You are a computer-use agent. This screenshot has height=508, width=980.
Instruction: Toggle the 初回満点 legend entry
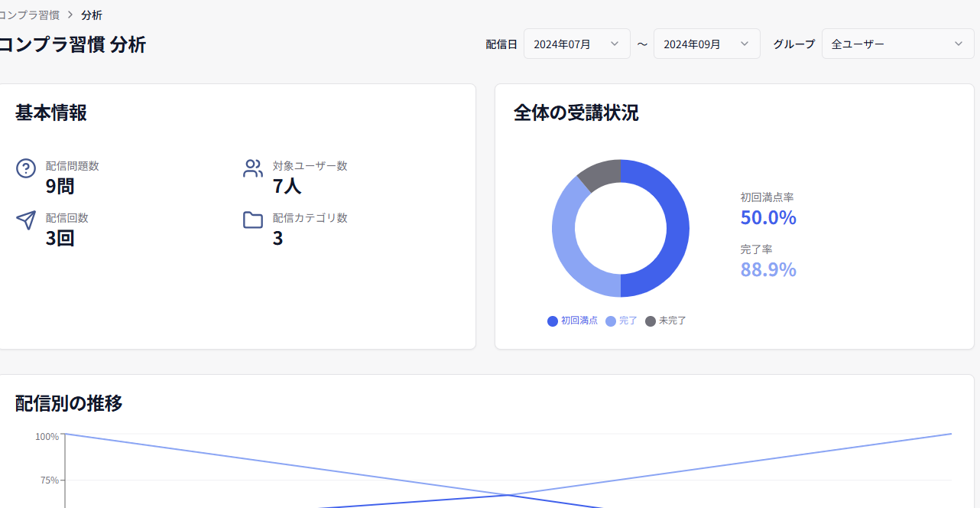(572, 321)
